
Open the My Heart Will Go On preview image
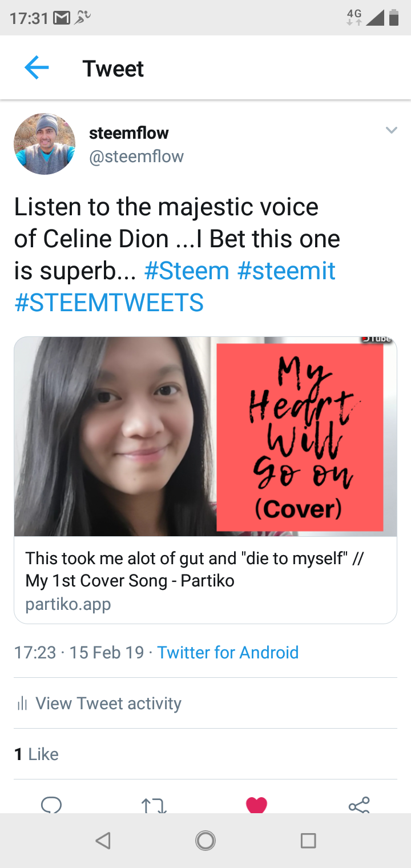point(205,436)
